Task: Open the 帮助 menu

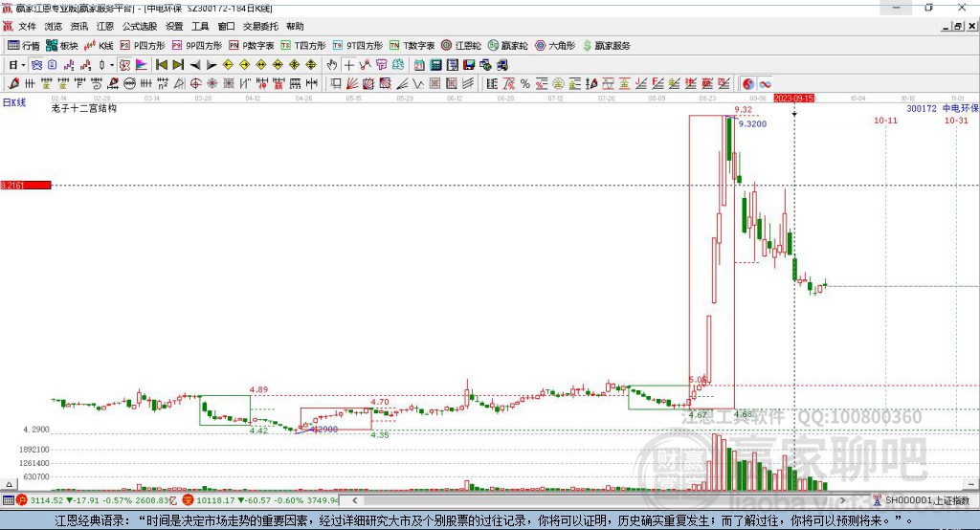Action: click(x=295, y=26)
